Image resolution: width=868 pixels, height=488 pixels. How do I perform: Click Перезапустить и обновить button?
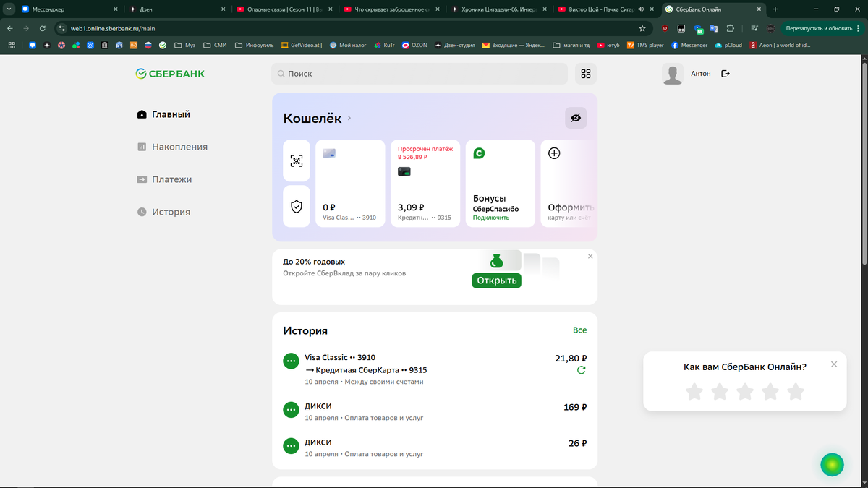click(823, 28)
